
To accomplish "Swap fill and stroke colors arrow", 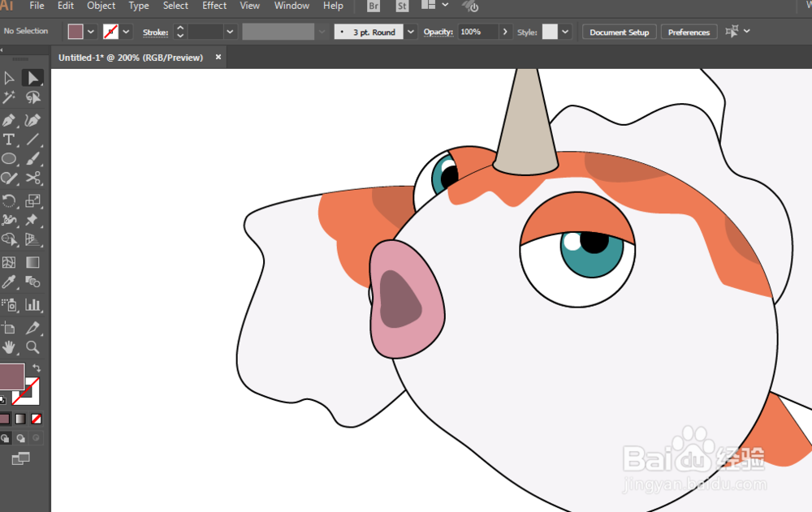I will 37,368.
